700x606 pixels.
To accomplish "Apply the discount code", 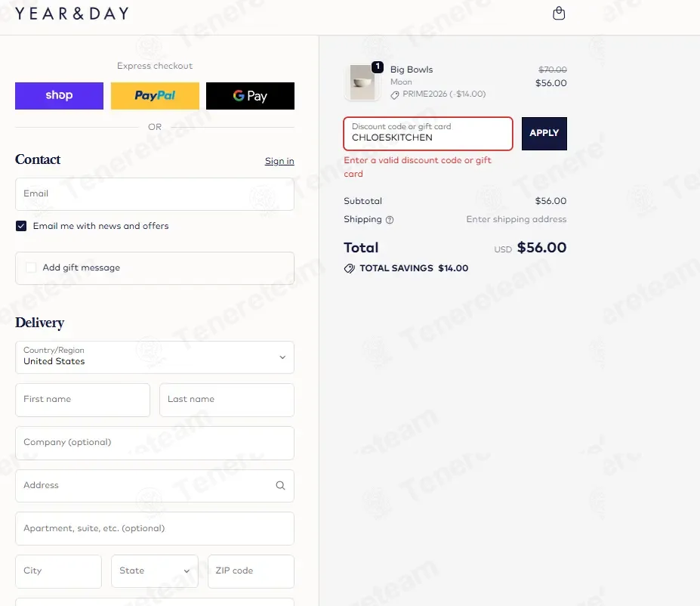I will (544, 134).
